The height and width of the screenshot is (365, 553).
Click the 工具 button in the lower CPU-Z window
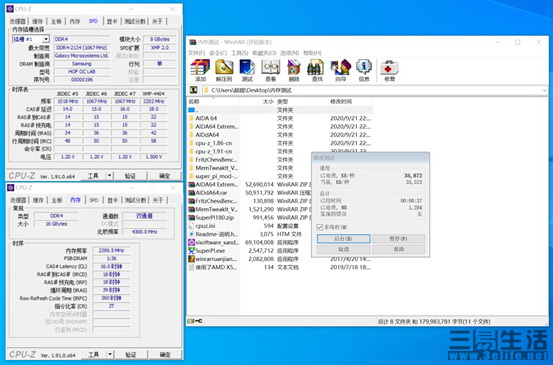[93, 354]
